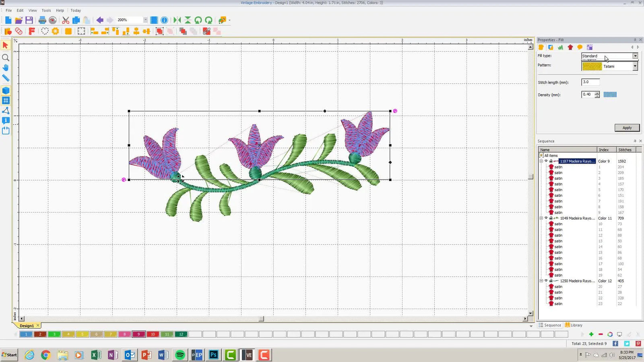The width and height of the screenshot is (644, 362).
Task: Flip design horizontally with mirror icon
Action: click(177, 20)
